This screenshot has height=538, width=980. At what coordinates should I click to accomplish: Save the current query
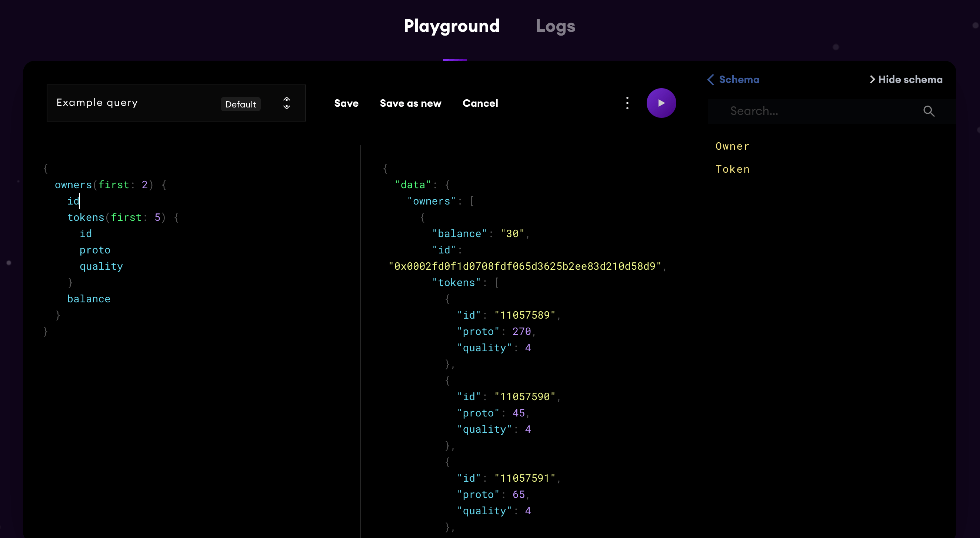click(346, 103)
